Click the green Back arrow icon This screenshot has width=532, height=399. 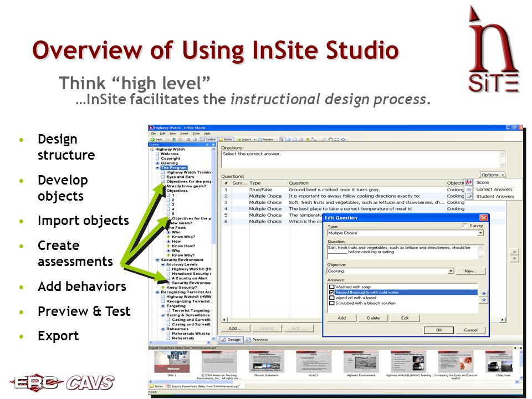[x=153, y=140]
